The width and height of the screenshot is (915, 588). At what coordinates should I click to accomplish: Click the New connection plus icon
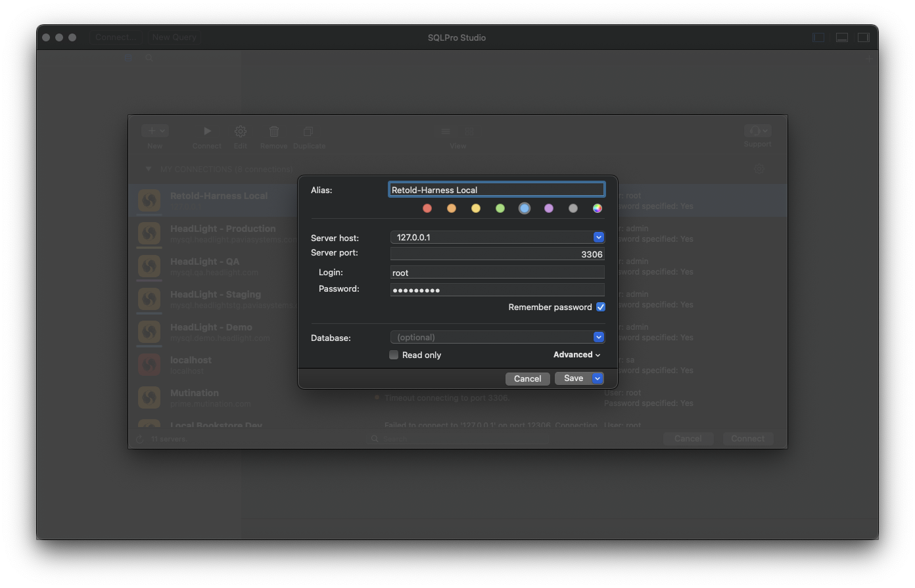pos(155,131)
